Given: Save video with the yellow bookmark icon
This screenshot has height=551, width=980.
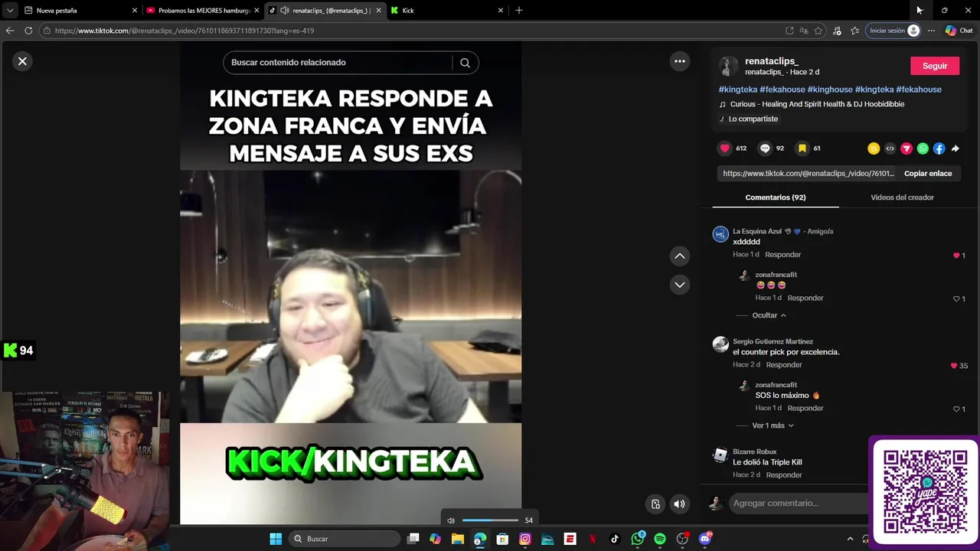Looking at the screenshot, I should click(802, 148).
